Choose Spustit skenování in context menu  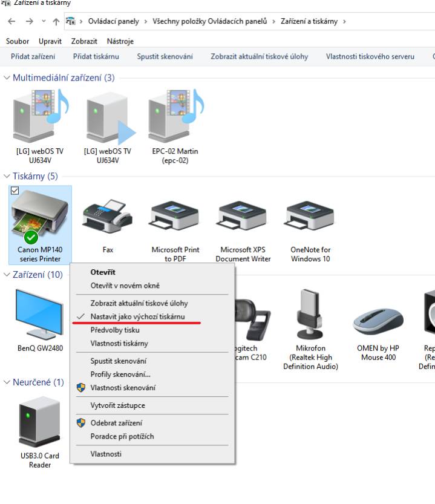pos(119,361)
